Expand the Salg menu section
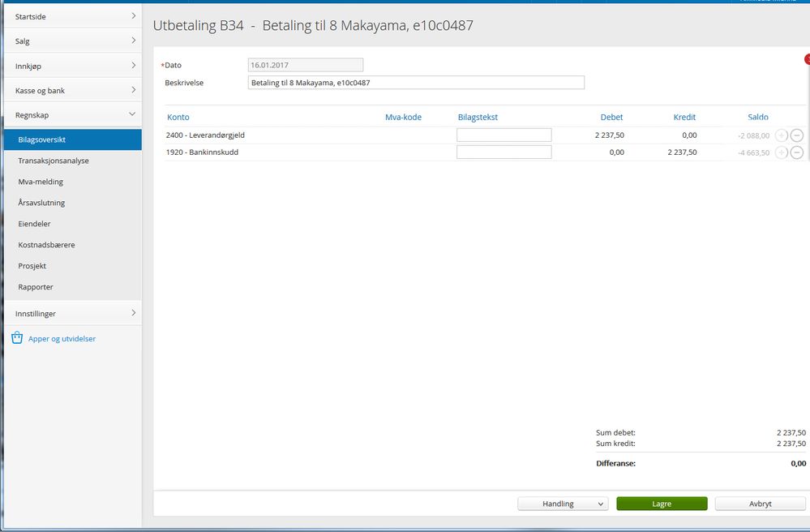The height and width of the screenshot is (532, 810). tap(73, 41)
